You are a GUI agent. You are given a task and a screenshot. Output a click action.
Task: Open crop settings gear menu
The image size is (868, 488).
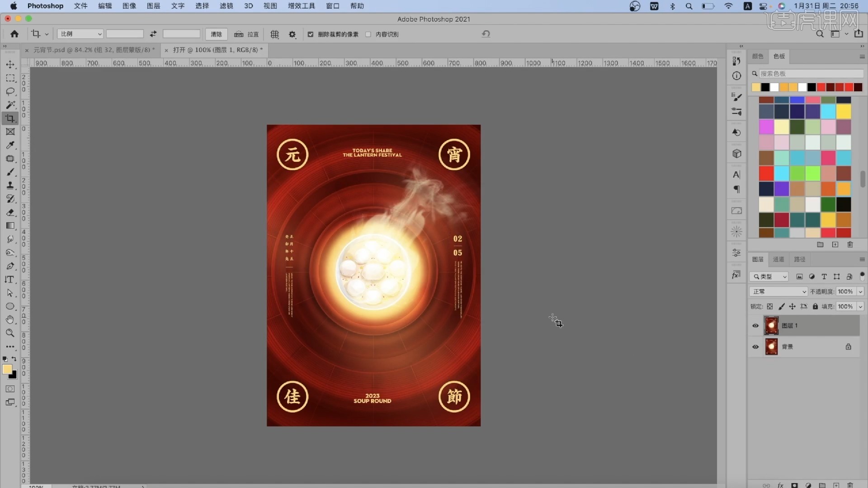pos(292,34)
